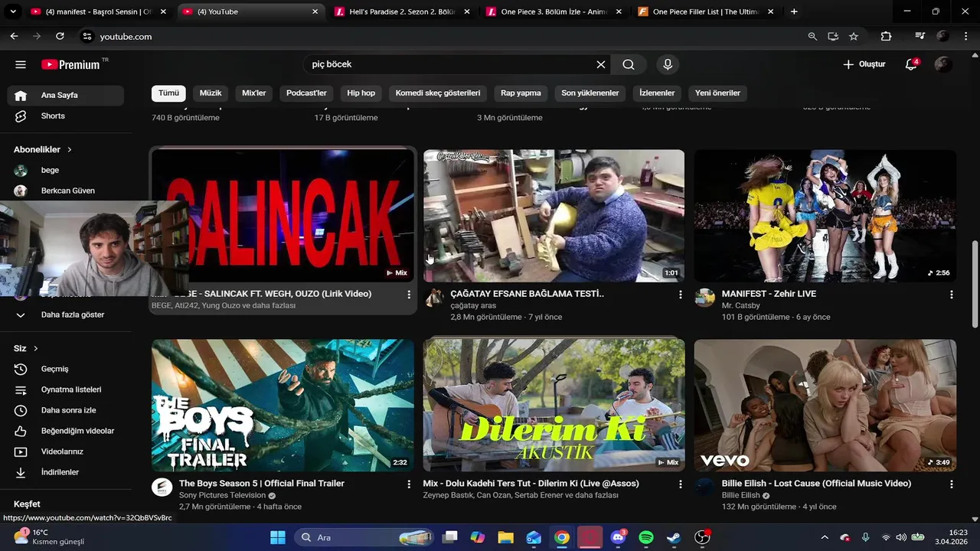
Task: Open the Oluştur create button
Action: [x=864, y=65]
